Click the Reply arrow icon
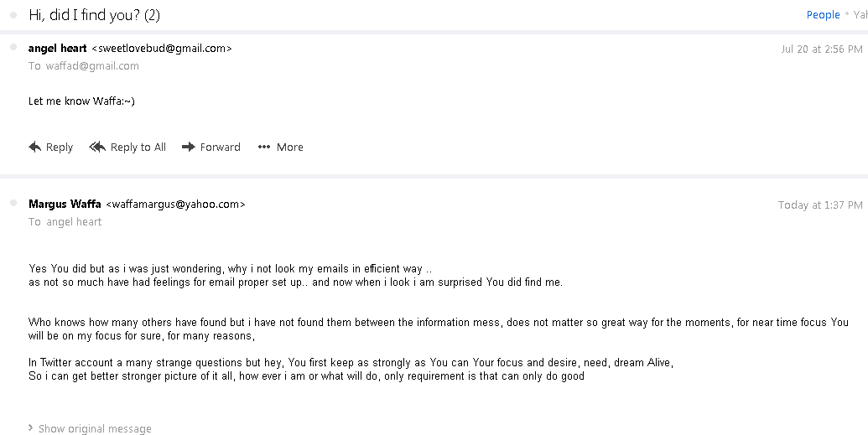The height and width of the screenshot is (435, 868). [34, 147]
